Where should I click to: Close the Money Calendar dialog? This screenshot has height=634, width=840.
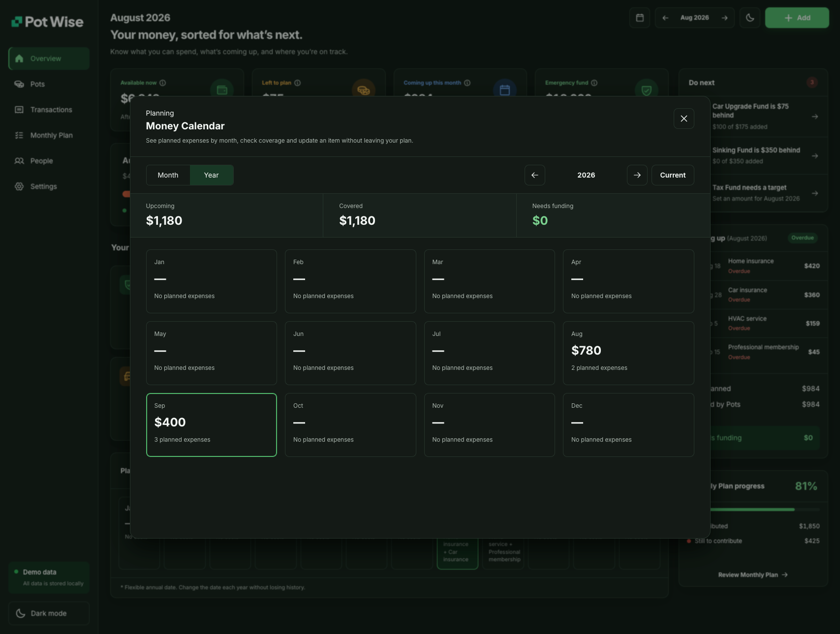[x=684, y=119]
